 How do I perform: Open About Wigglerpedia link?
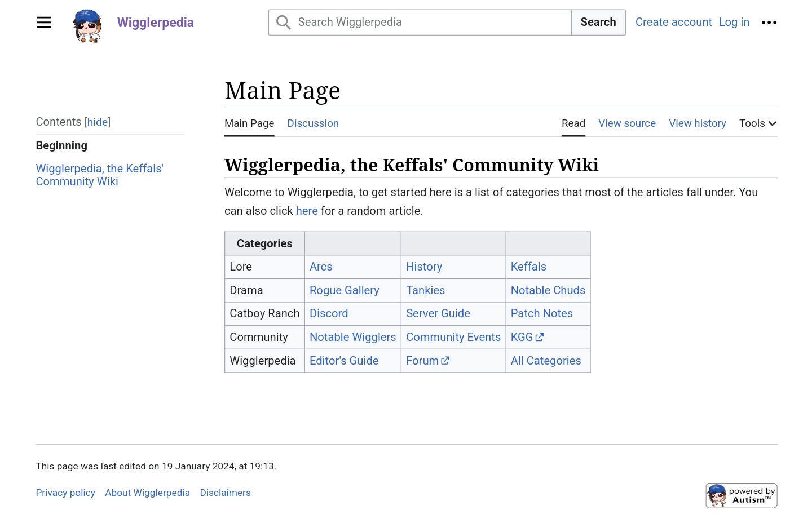click(x=147, y=493)
